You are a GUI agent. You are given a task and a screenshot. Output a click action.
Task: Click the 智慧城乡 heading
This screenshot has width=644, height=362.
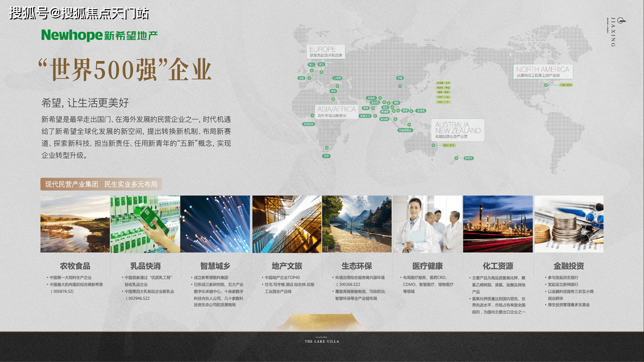click(215, 266)
